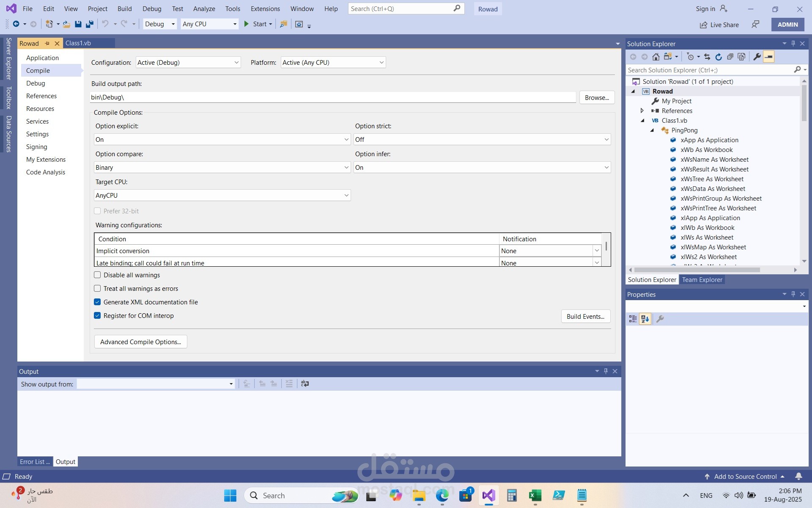This screenshot has height=508, width=812.
Task: Click the Save All icon
Action: coord(89,24)
